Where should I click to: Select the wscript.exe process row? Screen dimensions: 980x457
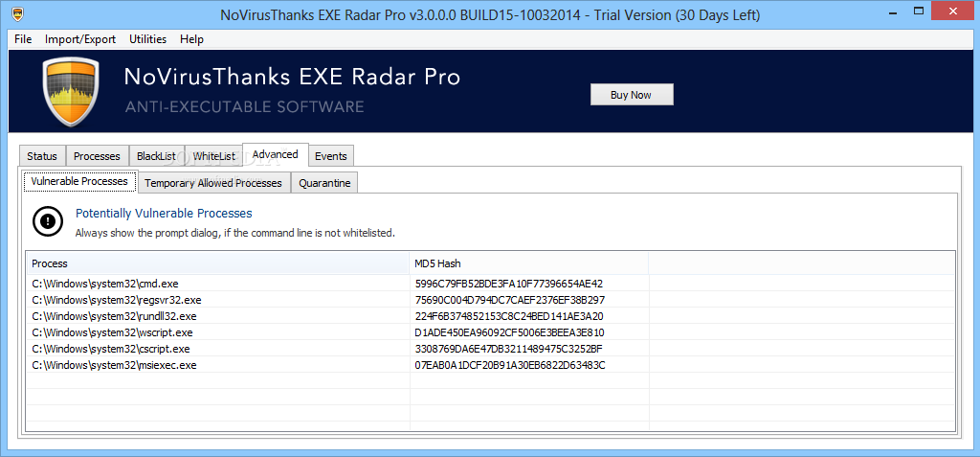click(490, 332)
